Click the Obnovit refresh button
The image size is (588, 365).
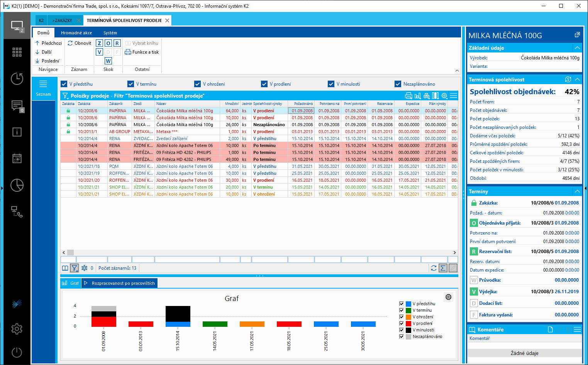(x=80, y=43)
